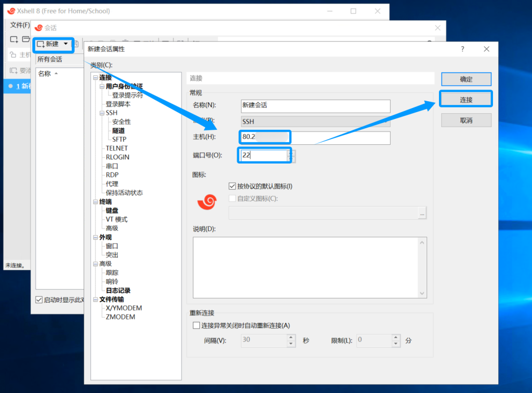Click the open folder icon in Xshell's main toolbar
The height and width of the screenshot is (393, 532).
tap(25, 39)
